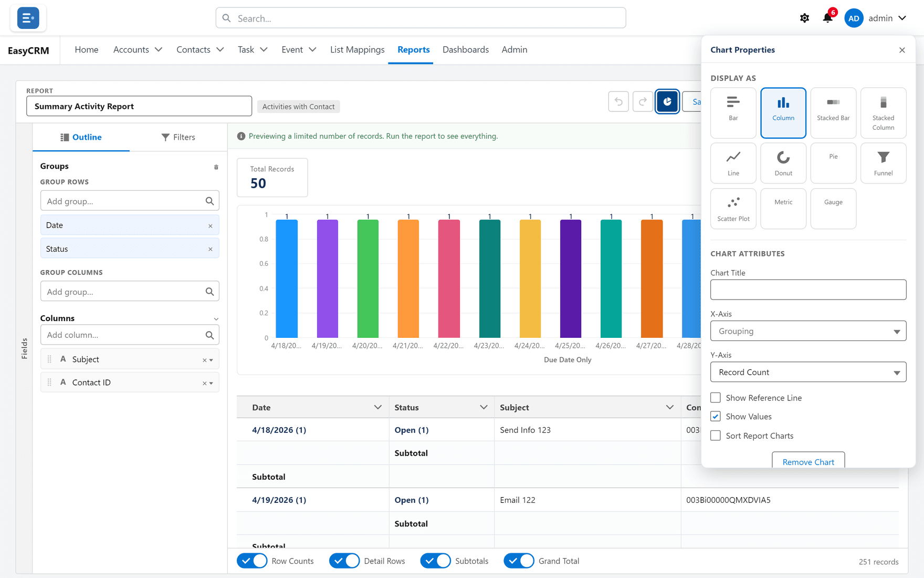
Task: Disable the Row Counts toggle
Action: 252,561
